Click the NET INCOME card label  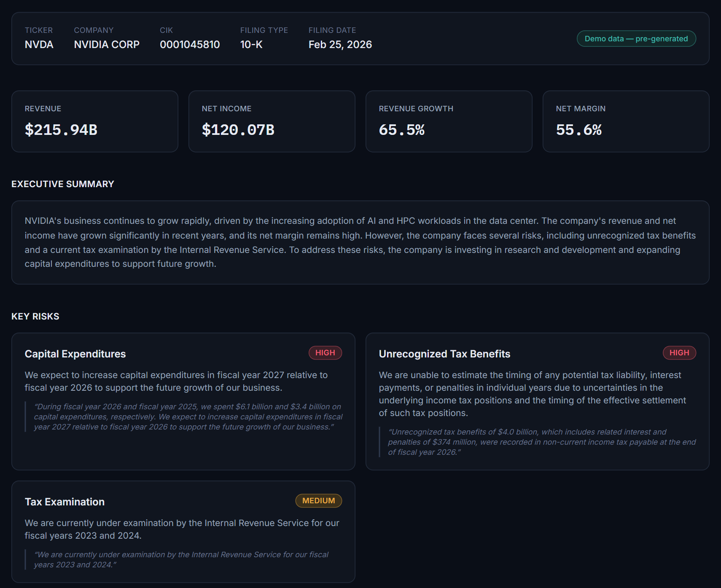coord(226,109)
